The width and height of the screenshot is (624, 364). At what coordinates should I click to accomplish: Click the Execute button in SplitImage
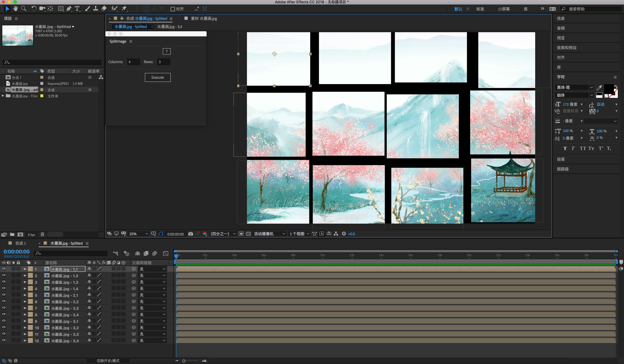157,78
